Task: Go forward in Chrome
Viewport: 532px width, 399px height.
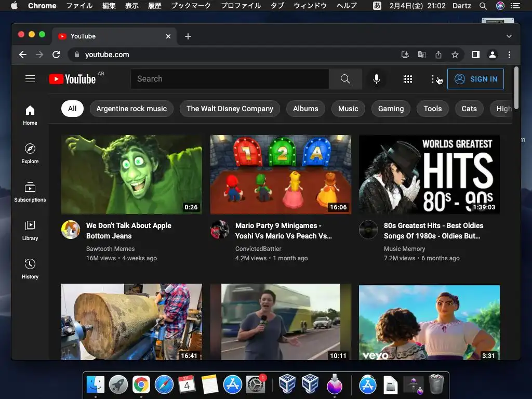Action: 39,55
